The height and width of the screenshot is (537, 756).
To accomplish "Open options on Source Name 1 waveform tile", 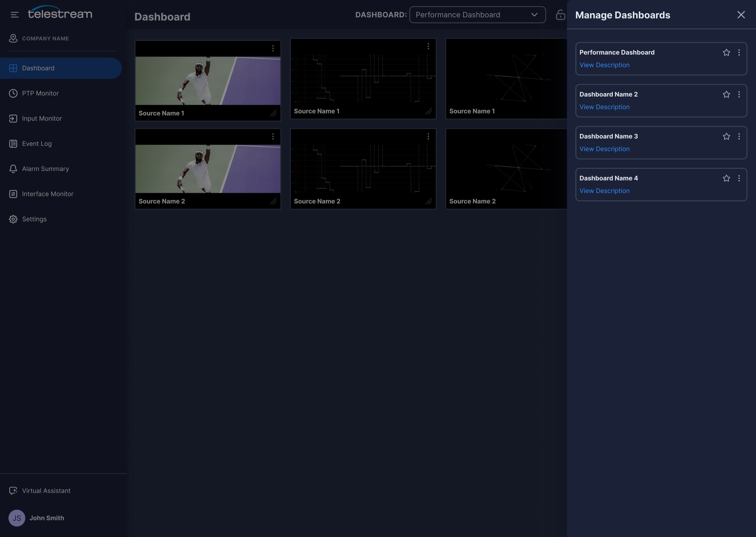I will (x=428, y=46).
